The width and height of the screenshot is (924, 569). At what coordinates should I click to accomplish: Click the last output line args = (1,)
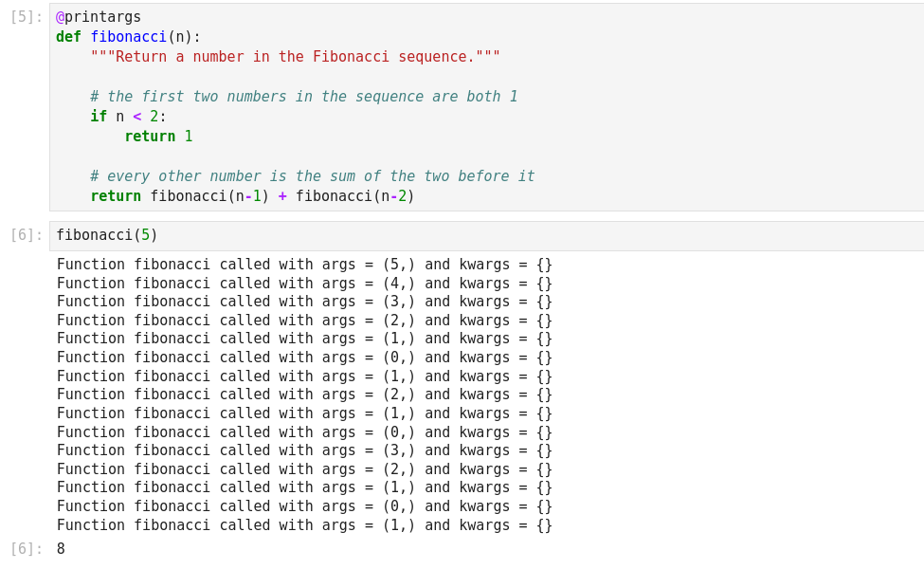tap(303, 525)
